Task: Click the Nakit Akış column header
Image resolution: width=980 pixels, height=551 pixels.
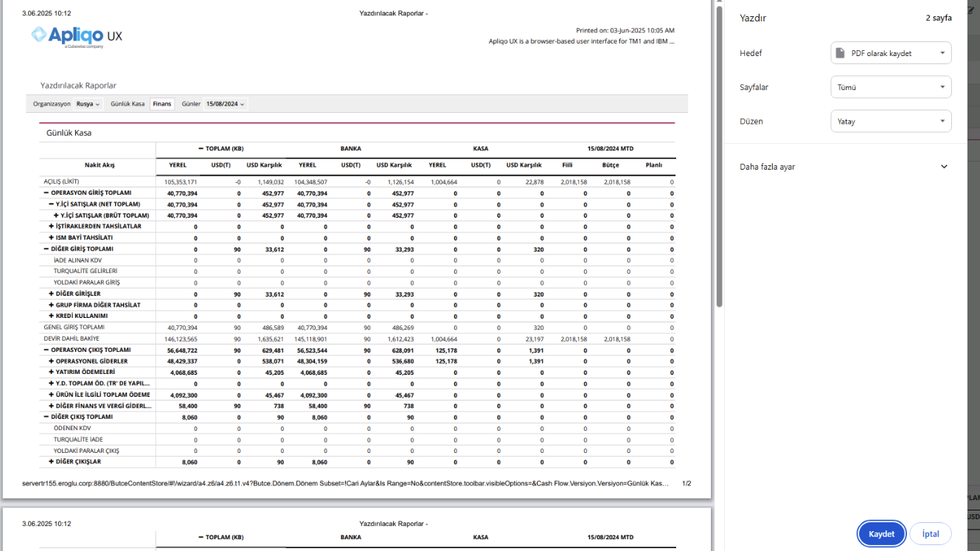Action: pyautogui.click(x=100, y=165)
